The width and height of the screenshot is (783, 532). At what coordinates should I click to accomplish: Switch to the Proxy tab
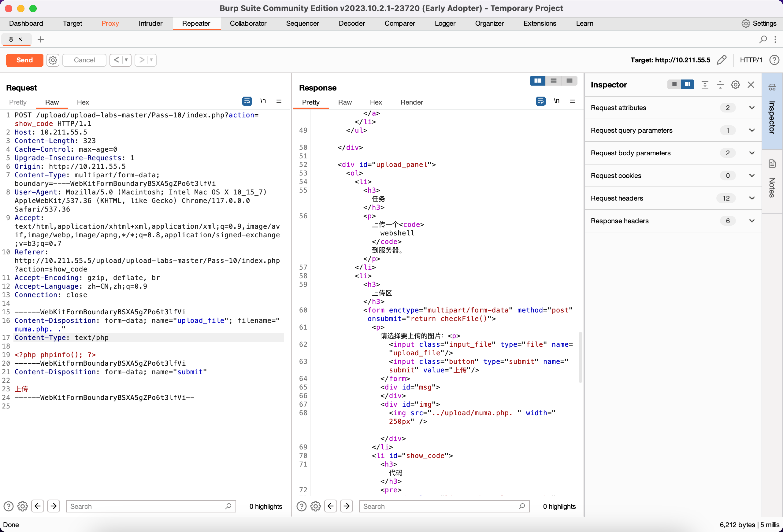tap(110, 23)
